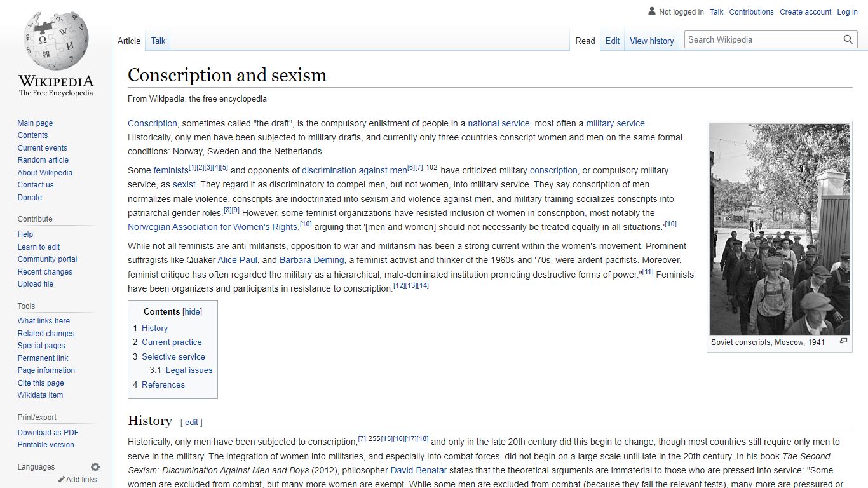Viewport: 868px width, 488px height.
Task: Open the Help link
Action: [25, 234]
